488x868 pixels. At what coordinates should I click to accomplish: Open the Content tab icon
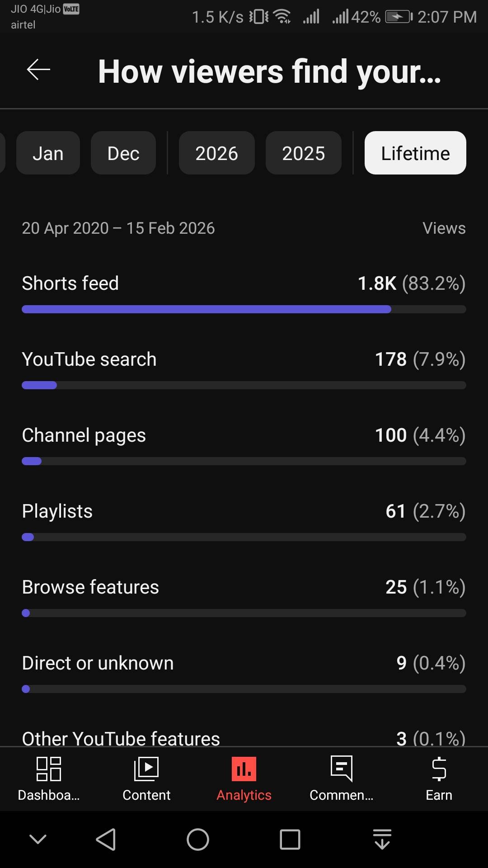[x=146, y=769]
